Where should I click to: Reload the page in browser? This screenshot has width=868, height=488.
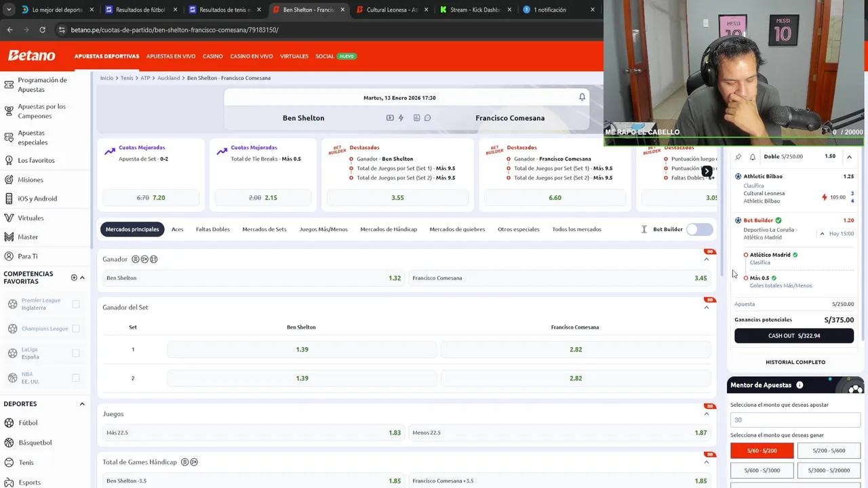coord(42,30)
